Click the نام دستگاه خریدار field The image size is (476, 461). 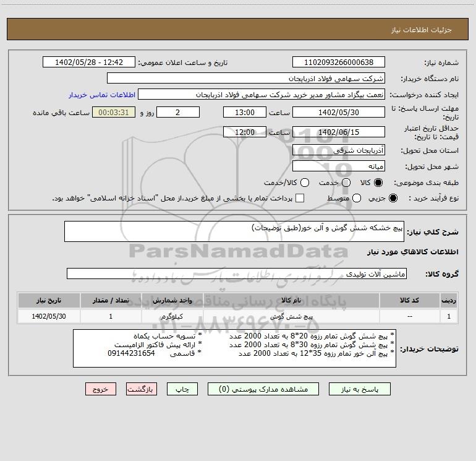tap(246, 78)
